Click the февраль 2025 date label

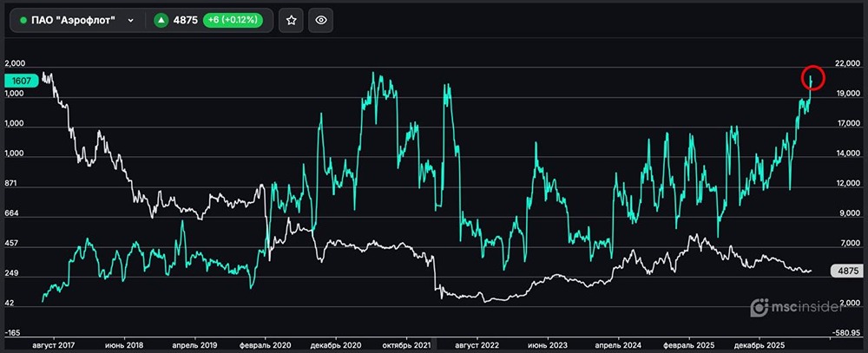(689, 345)
